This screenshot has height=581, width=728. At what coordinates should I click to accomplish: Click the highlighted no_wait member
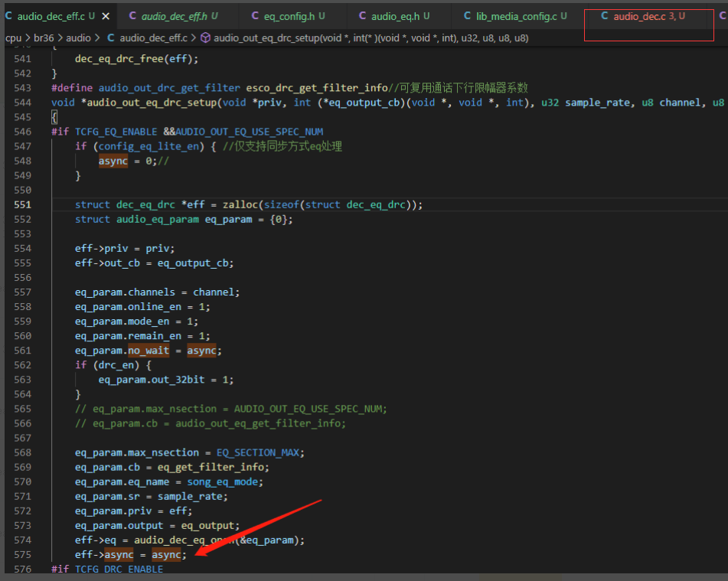click(149, 351)
